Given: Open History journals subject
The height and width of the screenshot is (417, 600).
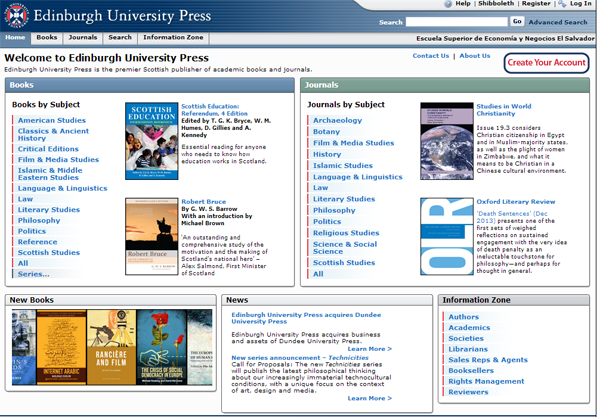Looking at the screenshot, I should tap(327, 155).
